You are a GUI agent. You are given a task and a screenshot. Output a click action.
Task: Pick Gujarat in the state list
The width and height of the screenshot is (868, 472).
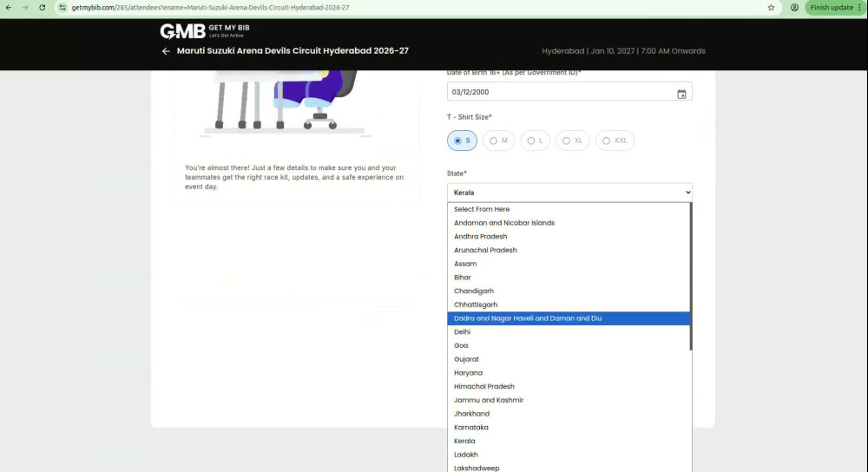pyautogui.click(x=569, y=359)
